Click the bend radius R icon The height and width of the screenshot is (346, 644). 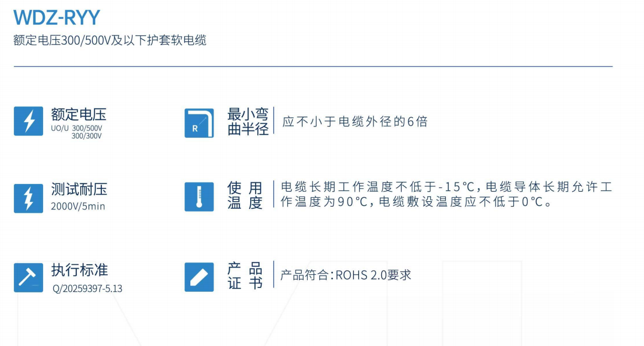[x=199, y=123]
